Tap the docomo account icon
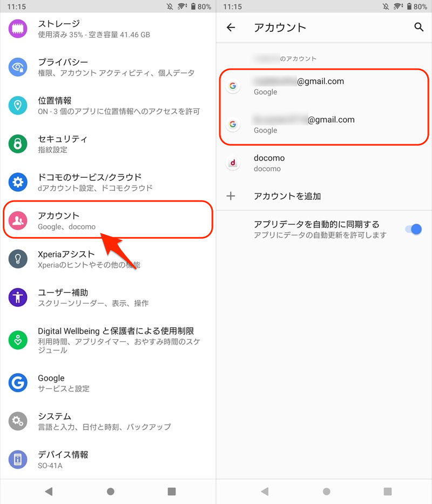Viewport: 432px width, 504px height. [233, 163]
